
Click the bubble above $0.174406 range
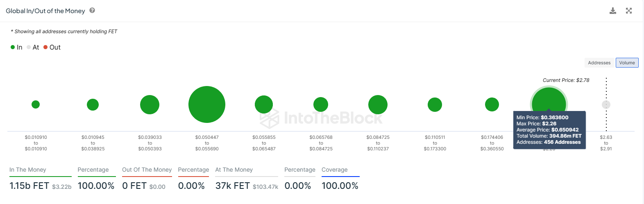pos(492,104)
